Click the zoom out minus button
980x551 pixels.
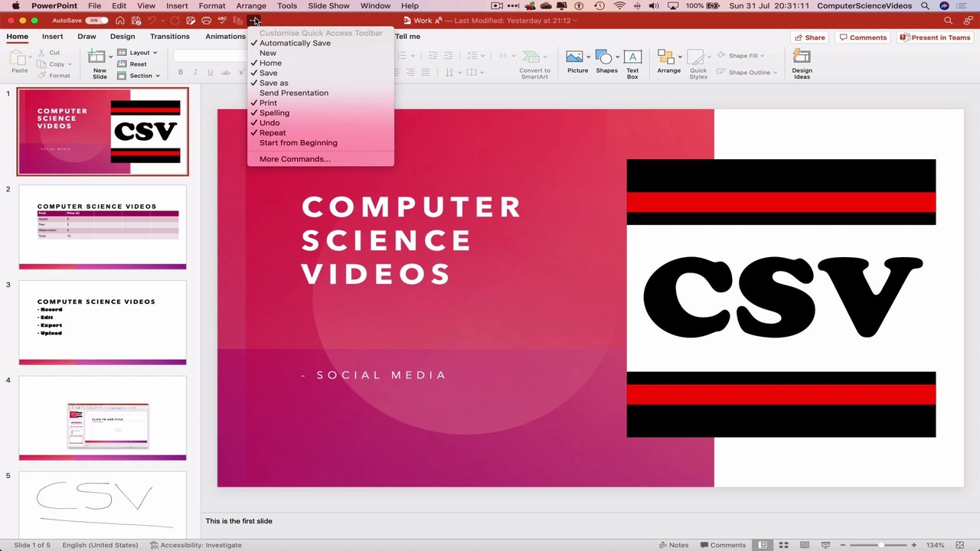843,545
